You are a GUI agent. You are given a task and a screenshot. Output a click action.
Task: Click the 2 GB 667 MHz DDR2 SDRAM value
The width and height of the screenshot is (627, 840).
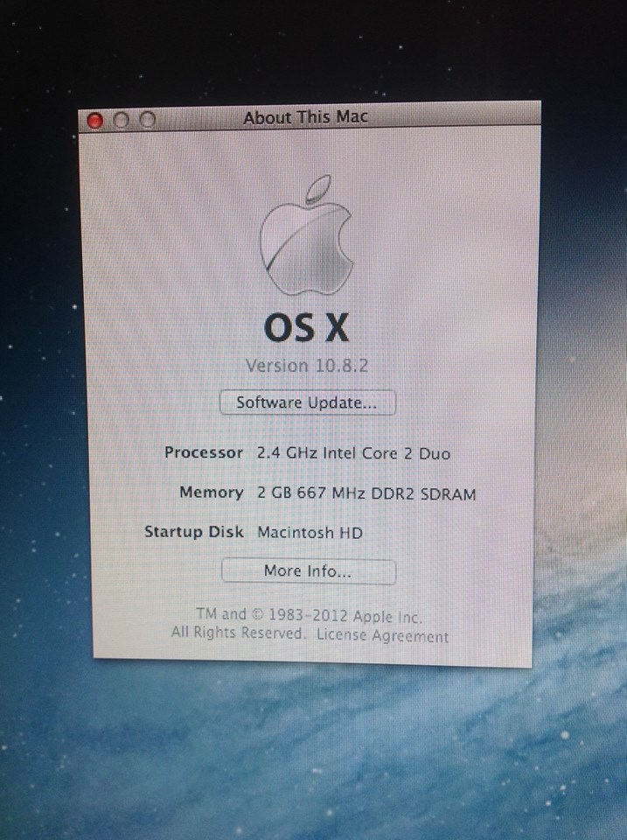pyautogui.click(x=366, y=493)
